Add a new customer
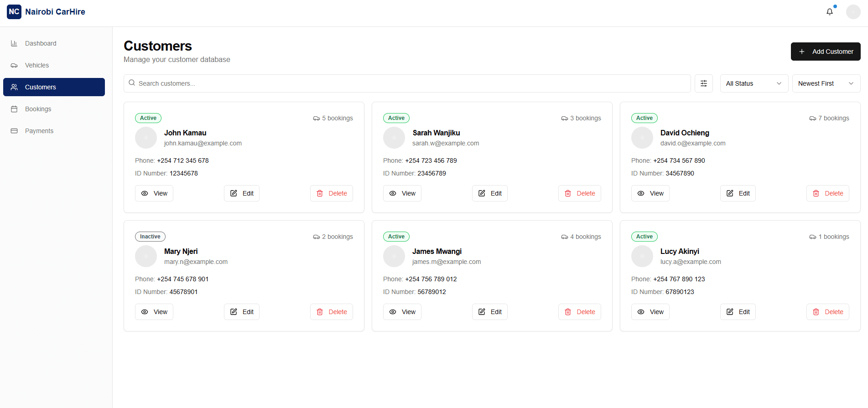This screenshot has width=868, height=408. (826, 52)
